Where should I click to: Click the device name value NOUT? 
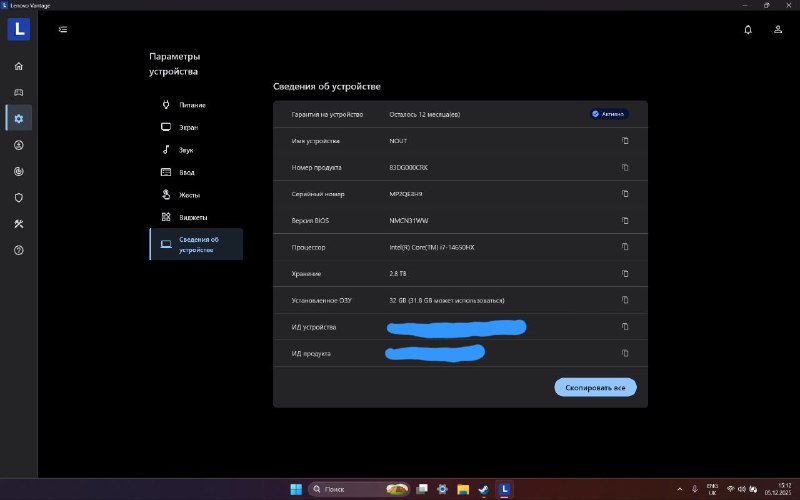pyautogui.click(x=398, y=141)
